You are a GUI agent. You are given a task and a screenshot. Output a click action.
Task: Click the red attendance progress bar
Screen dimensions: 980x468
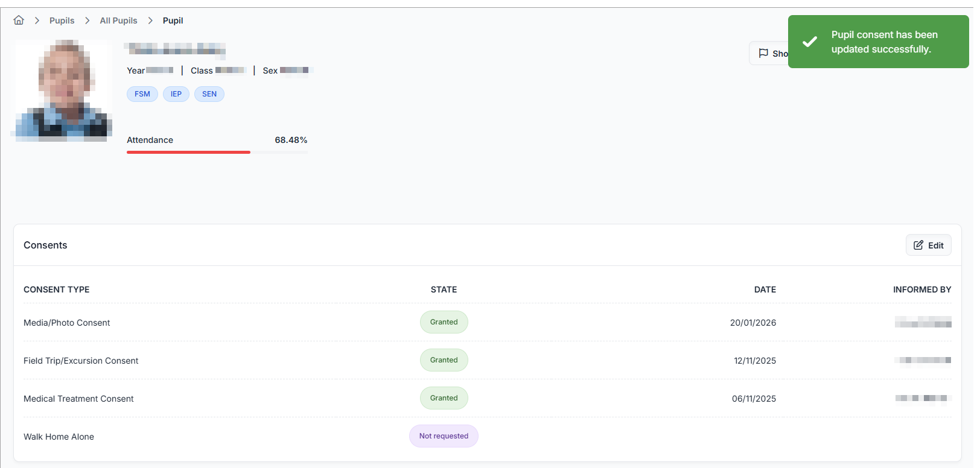(188, 152)
